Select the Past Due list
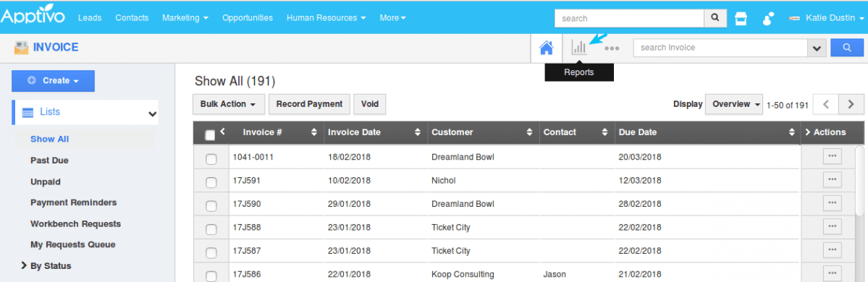 (x=49, y=161)
